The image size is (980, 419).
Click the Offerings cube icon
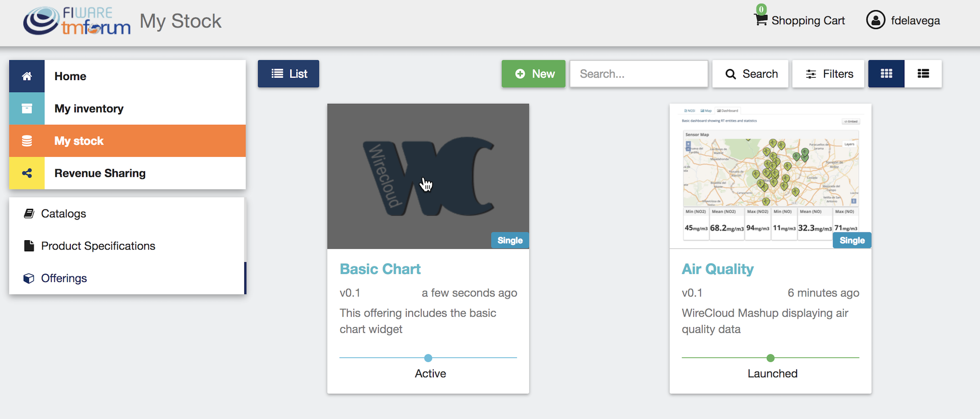pyautogui.click(x=29, y=278)
